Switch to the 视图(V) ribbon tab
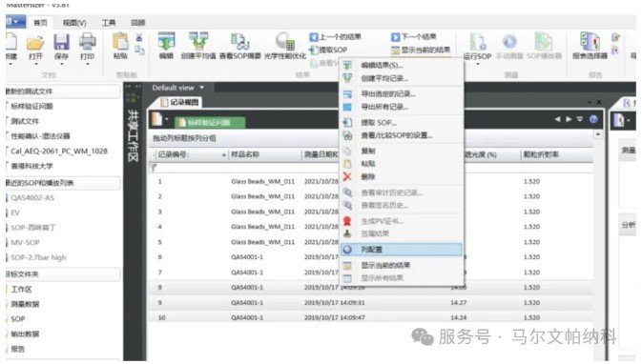This screenshot has width=642, height=364. tap(74, 23)
